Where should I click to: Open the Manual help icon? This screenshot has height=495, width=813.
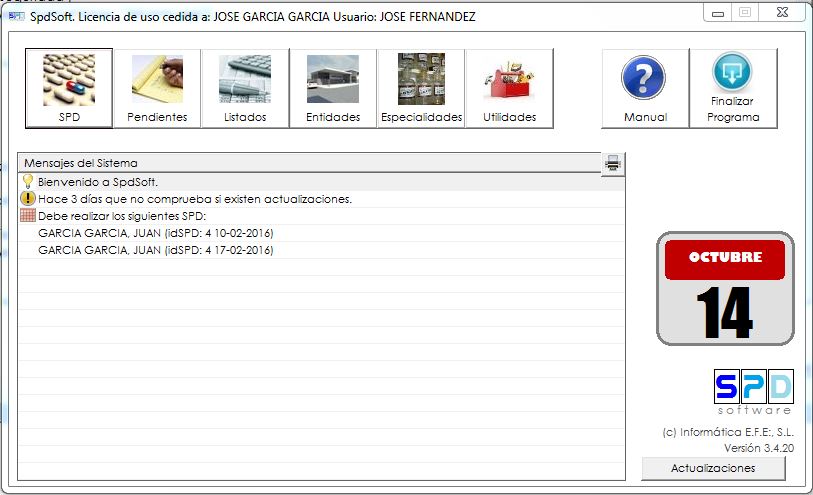[645, 89]
